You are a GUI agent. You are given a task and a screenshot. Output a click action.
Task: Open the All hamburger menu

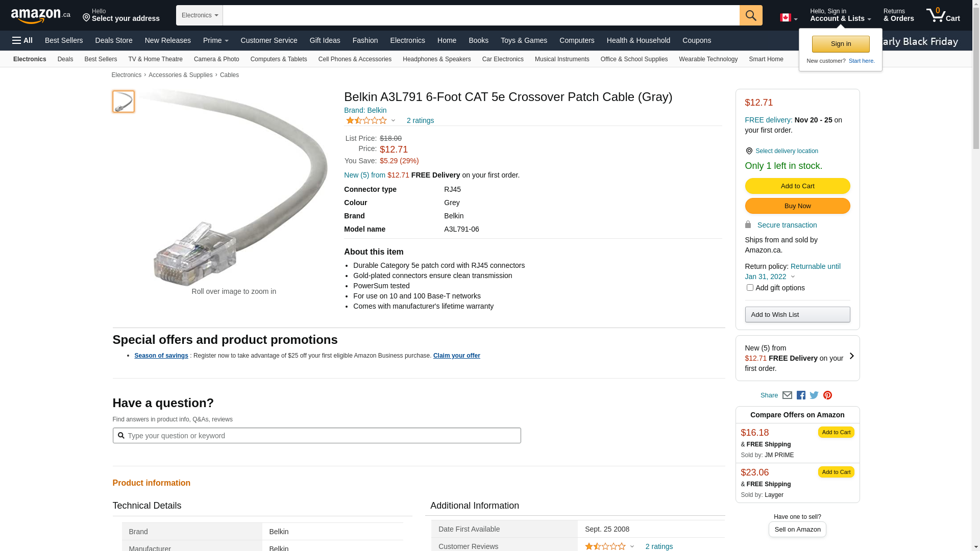click(x=22, y=40)
